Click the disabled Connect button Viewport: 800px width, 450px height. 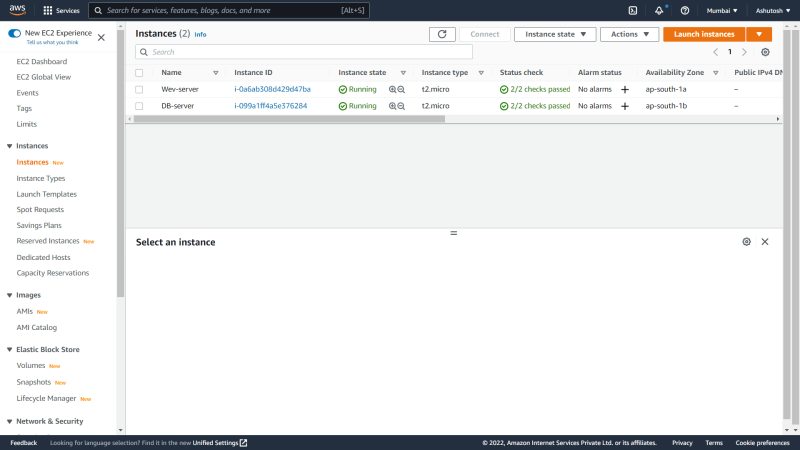coord(485,34)
